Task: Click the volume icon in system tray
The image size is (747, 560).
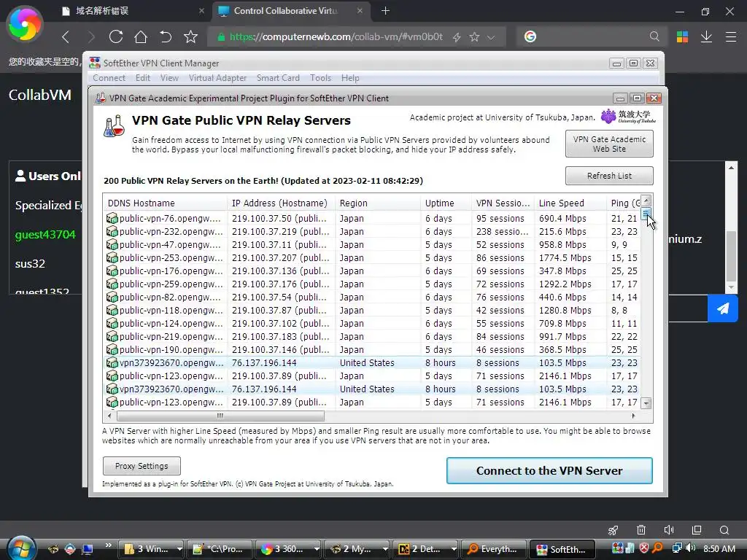Action: [690, 548]
